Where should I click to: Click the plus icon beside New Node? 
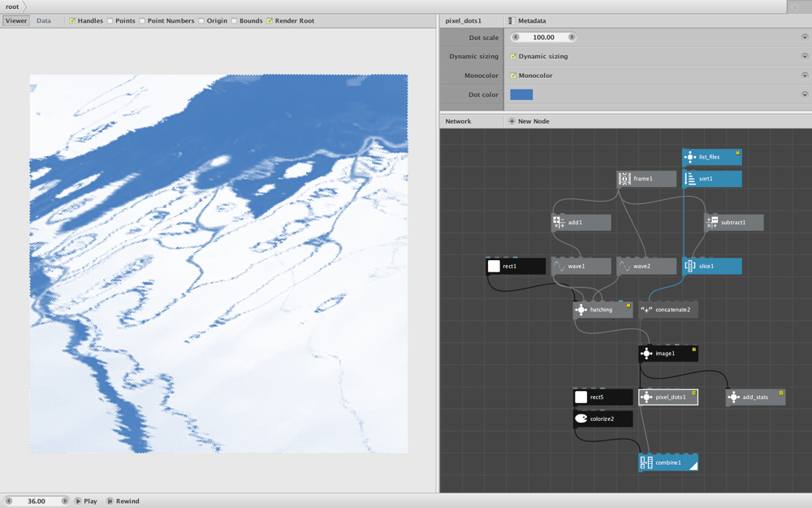512,121
